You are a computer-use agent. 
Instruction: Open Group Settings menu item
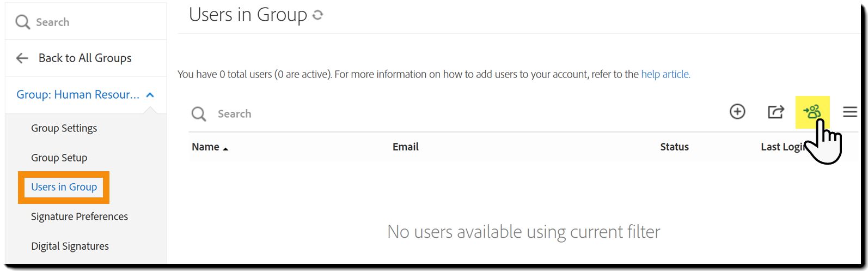pos(64,128)
